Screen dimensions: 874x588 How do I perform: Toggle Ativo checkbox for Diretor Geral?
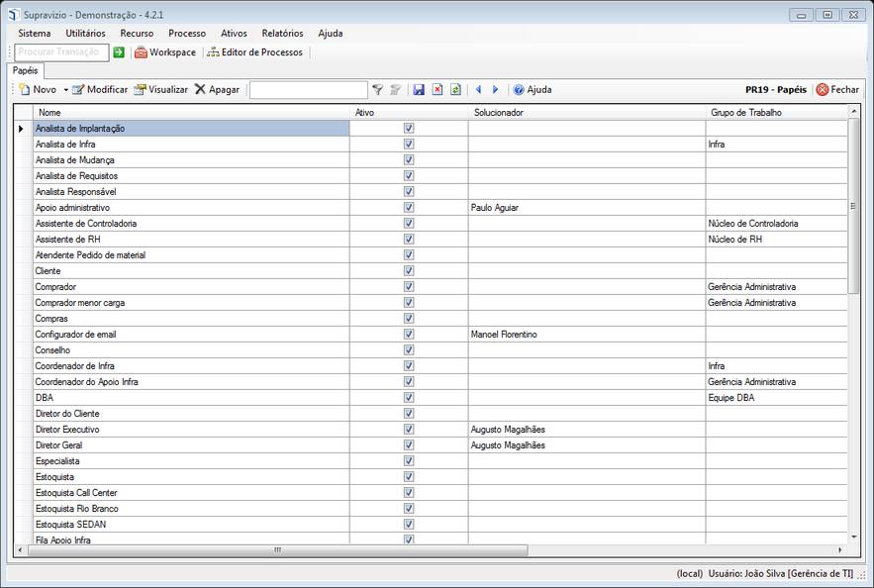pyautogui.click(x=409, y=444)
